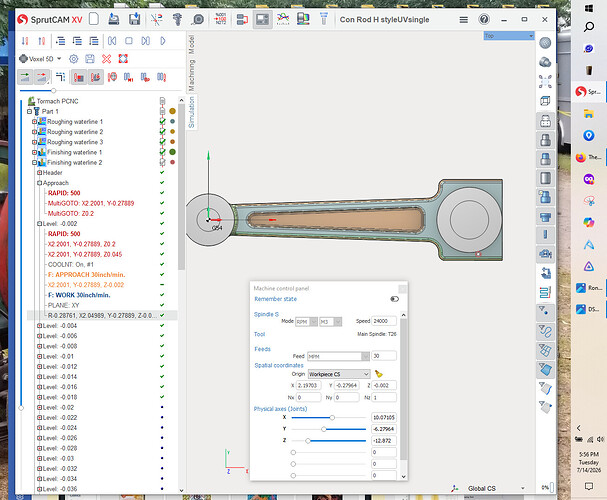Click the red X delete icon
The width and height of the screenshot is (607, 500).
(x=106, y=59)
